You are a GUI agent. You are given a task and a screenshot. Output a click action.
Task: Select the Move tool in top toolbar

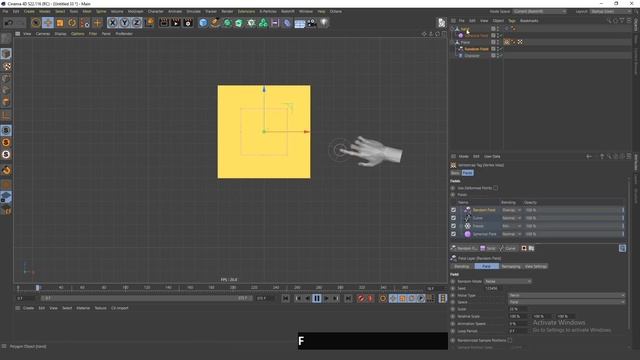(x=48, y=23)
